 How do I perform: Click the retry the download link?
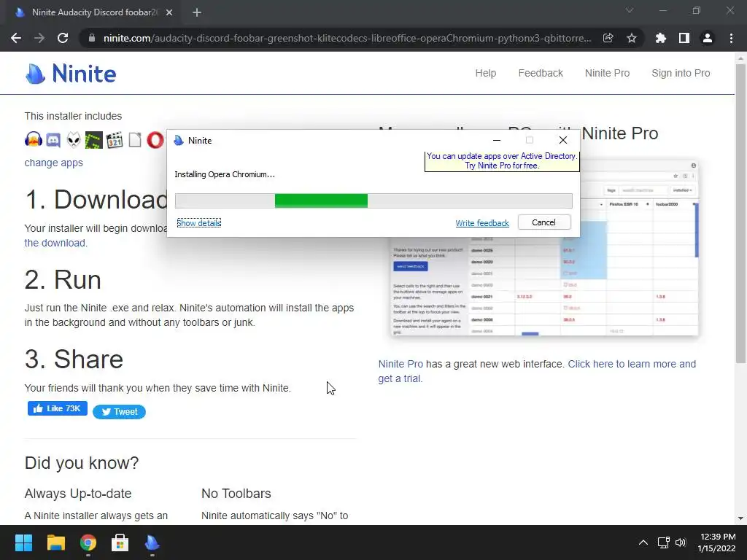pos(55,243)
